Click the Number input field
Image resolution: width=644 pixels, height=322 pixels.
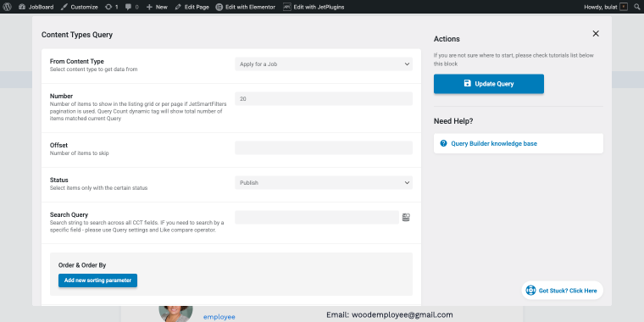click(x=324, y=98)
